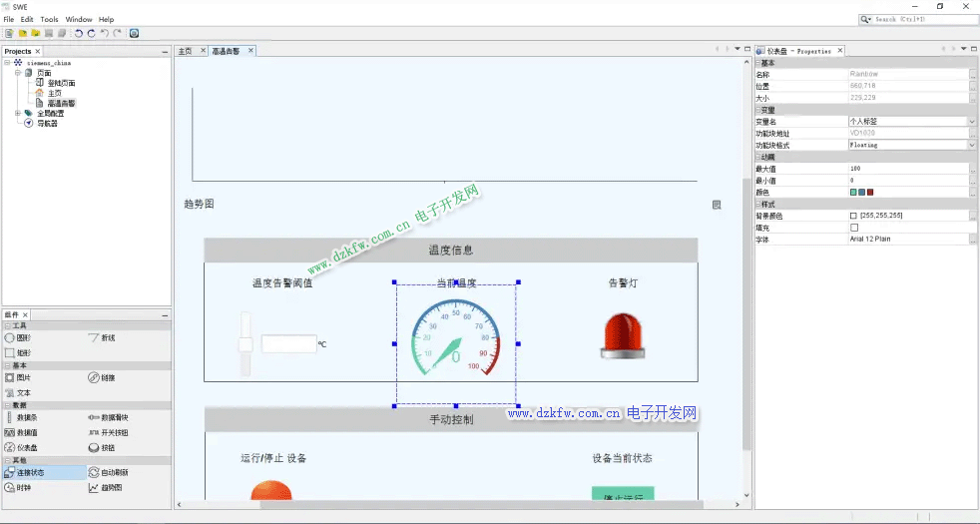Open the 变量名 dropdown
Image resolution: width=980 pixels, height=524 pixels.
[x=972, y=122]
